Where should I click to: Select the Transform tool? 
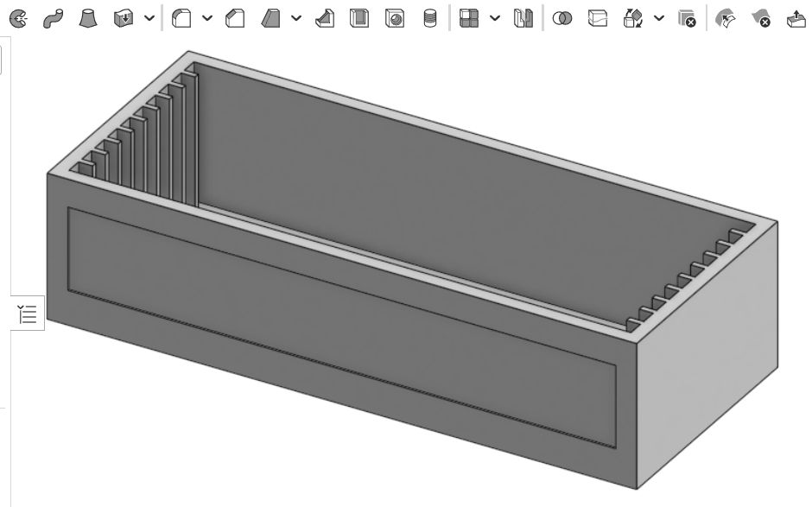pyautogui.click(x=633, y=19)
